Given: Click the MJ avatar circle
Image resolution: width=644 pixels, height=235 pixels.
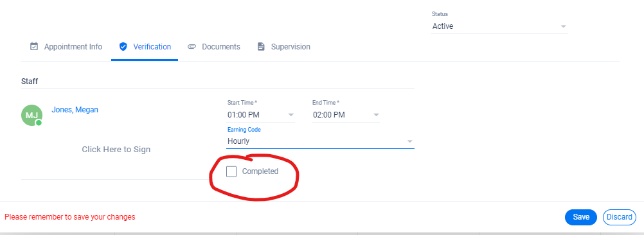Looking at the screenshot, I should pyautogui.click(x=31, y=115).
